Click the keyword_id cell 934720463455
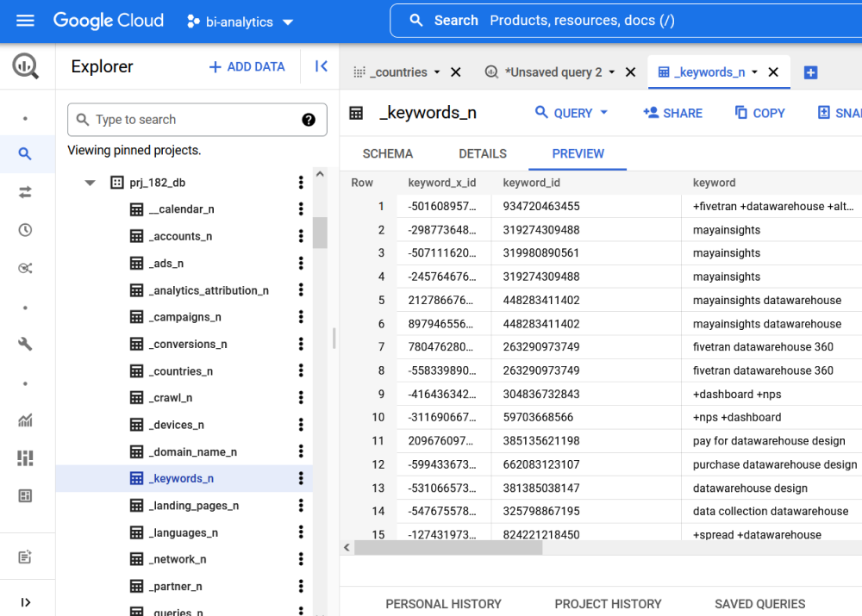The width and height of the screenshot is (862, 616). pyautogui.click(x=541, y=207)
